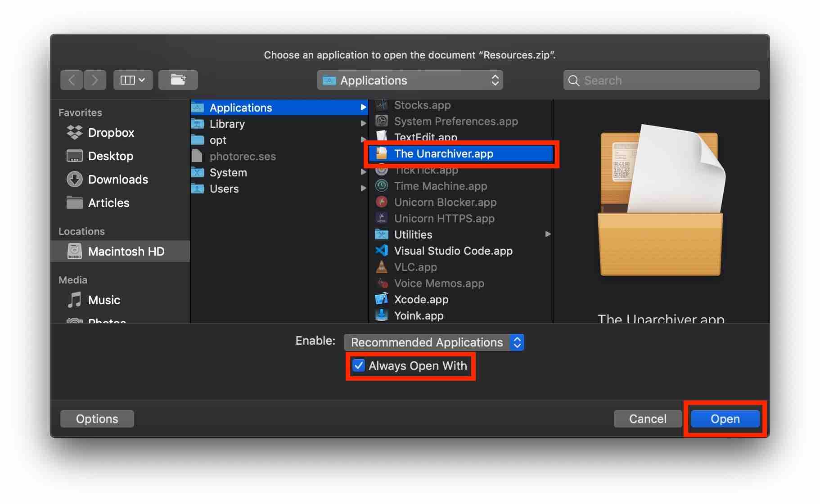The width and height of the screenshot is (820, 504).
Task: Open the Applications location popup menu
Action: 410,80
